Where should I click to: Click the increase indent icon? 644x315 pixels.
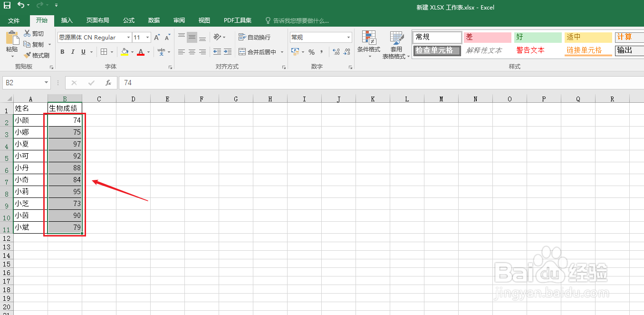[228, 52]
